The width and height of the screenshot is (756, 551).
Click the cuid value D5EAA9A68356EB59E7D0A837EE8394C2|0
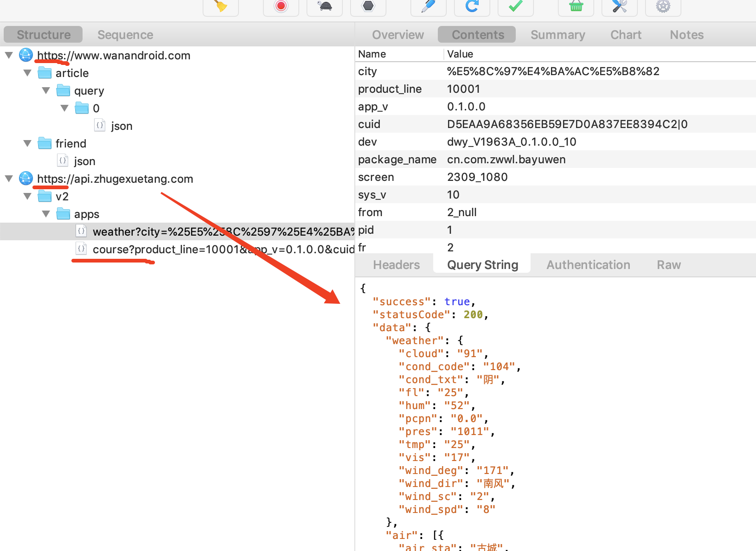pos(567,124)
